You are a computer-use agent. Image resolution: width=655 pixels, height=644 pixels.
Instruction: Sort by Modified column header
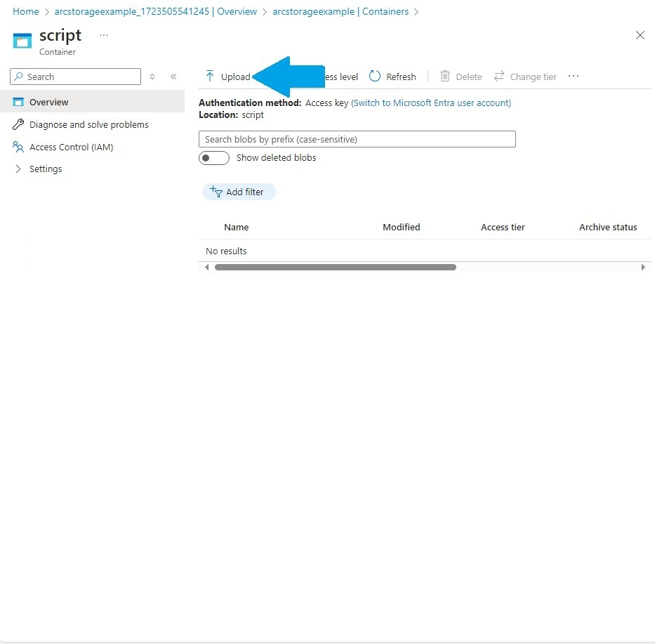click(402, 228)
